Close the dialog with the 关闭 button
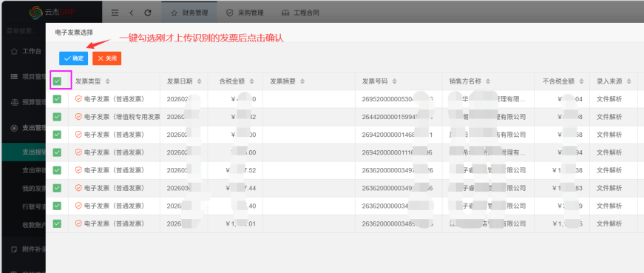The height and width of the screenshot is (273, 644). pos(106,58)
